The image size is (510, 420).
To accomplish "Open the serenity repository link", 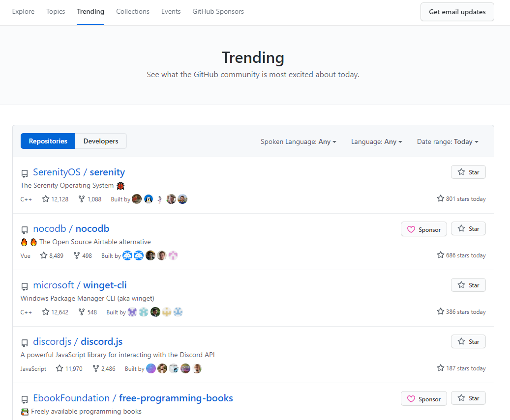I will tap(107, 172).
